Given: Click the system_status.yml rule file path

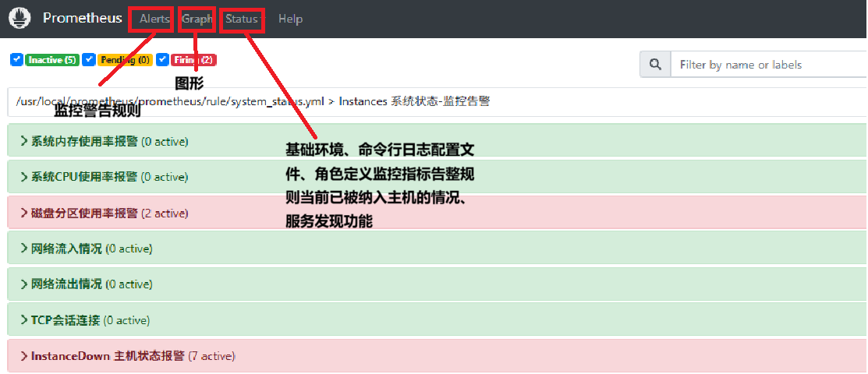Looking at the screenshot, I should (x=170, y=102).
